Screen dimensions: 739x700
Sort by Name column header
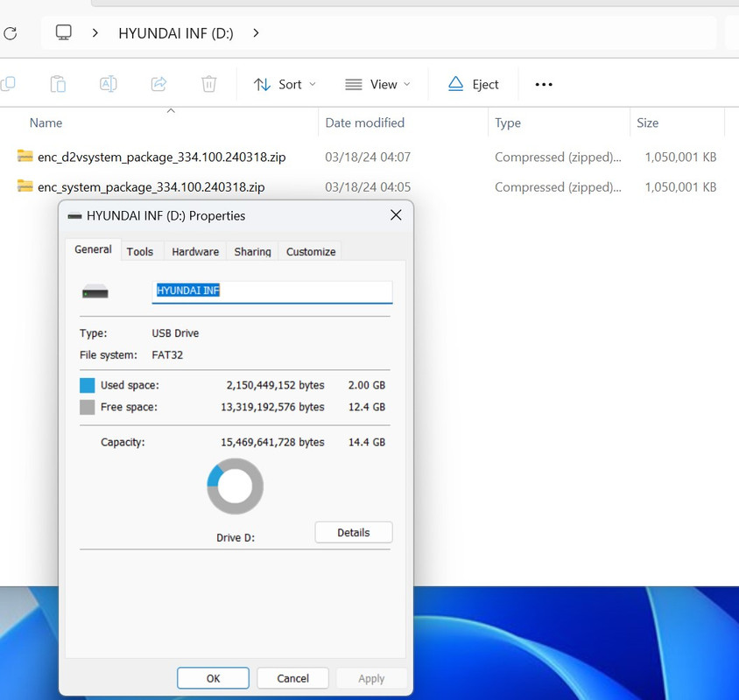[46, 123]
